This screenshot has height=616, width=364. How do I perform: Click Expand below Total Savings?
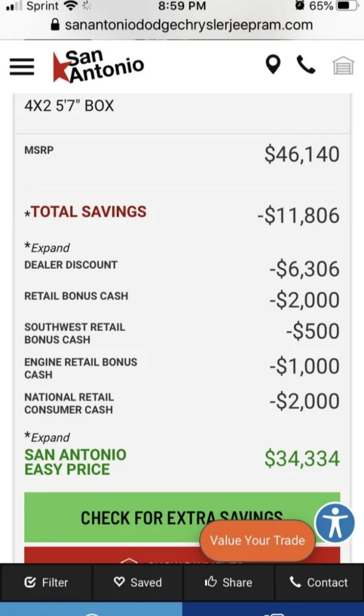pos(47,248)
